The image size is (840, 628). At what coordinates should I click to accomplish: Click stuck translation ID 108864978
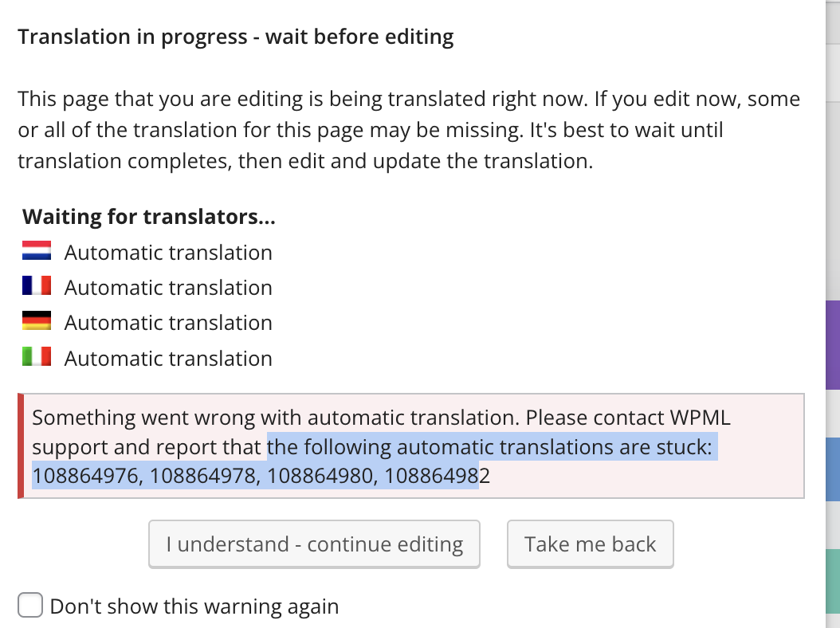(202, 476)
